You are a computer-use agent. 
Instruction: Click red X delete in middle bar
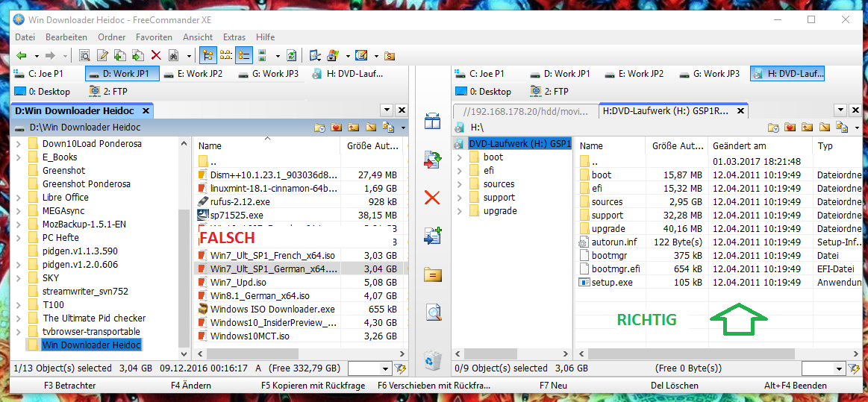[x=432, y=198]
